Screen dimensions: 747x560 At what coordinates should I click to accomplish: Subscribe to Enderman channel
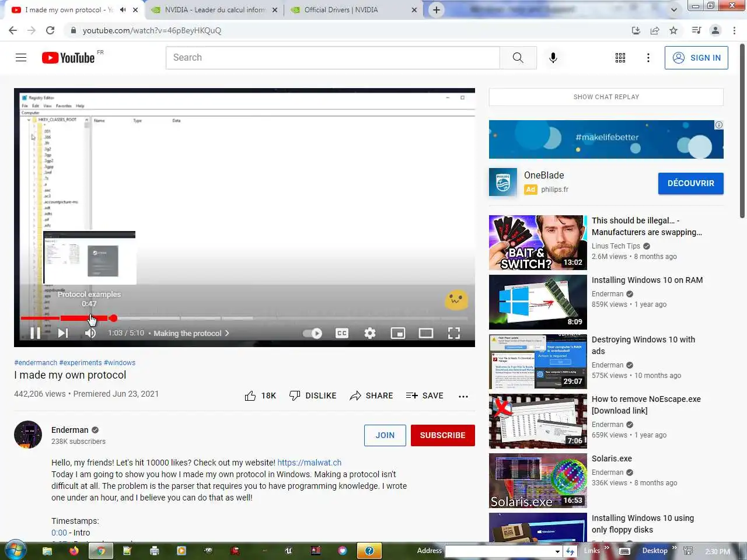tap(443, 435)
